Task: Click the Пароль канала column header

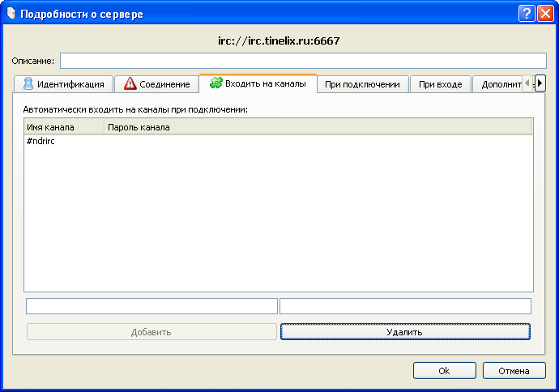Action: (x=316, y=127)
